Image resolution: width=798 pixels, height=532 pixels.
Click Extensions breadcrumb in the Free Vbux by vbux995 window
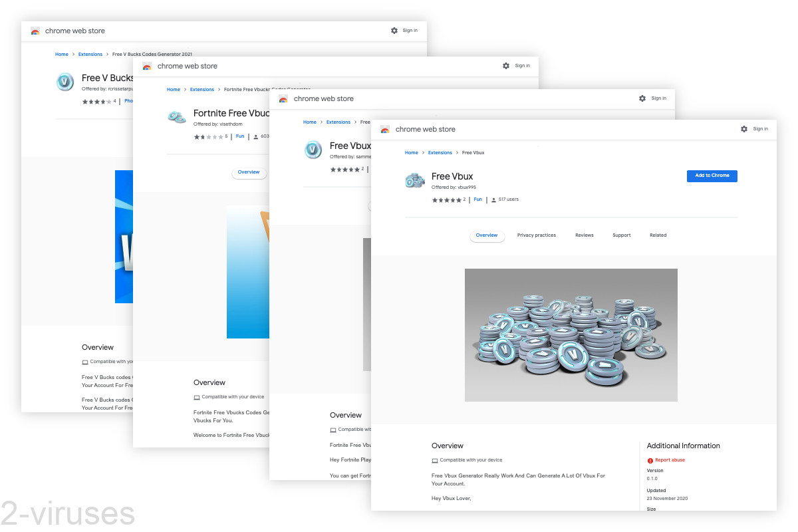pyautogui.click(x=440, y=153)
